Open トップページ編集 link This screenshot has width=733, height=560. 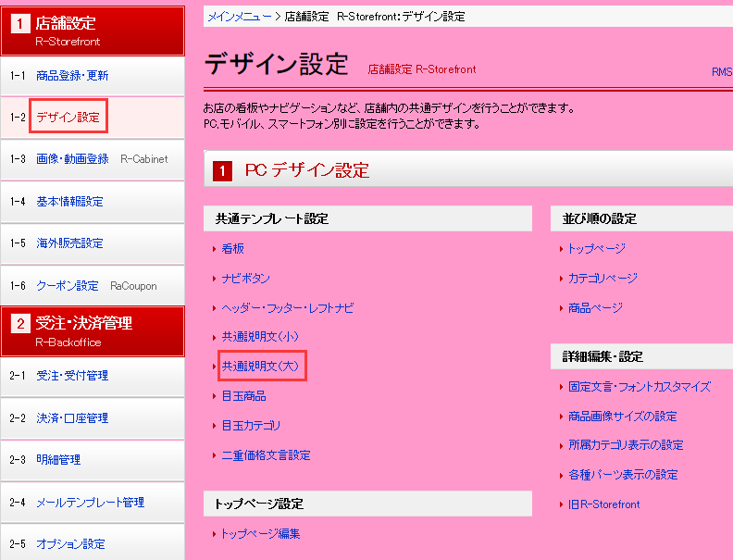click(260, 534)
